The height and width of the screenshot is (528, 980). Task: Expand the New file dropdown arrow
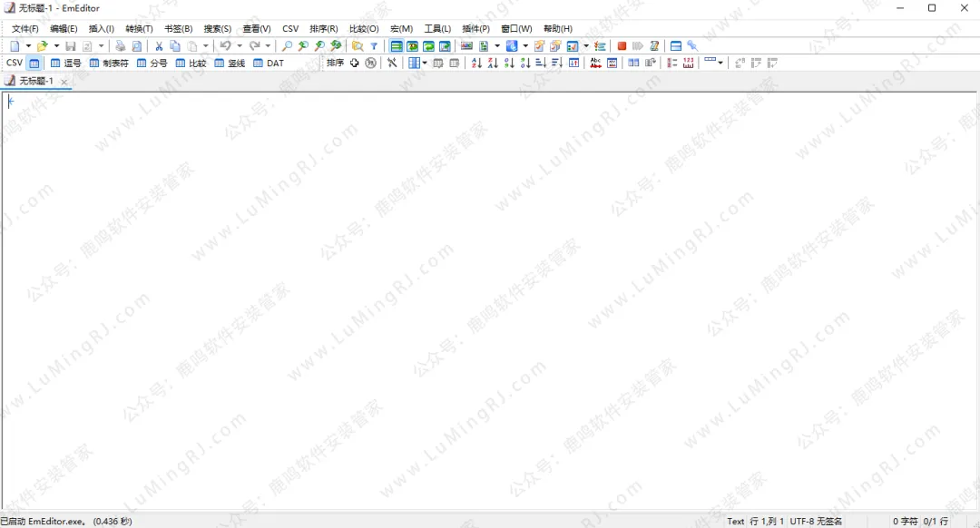coord(28,46)
